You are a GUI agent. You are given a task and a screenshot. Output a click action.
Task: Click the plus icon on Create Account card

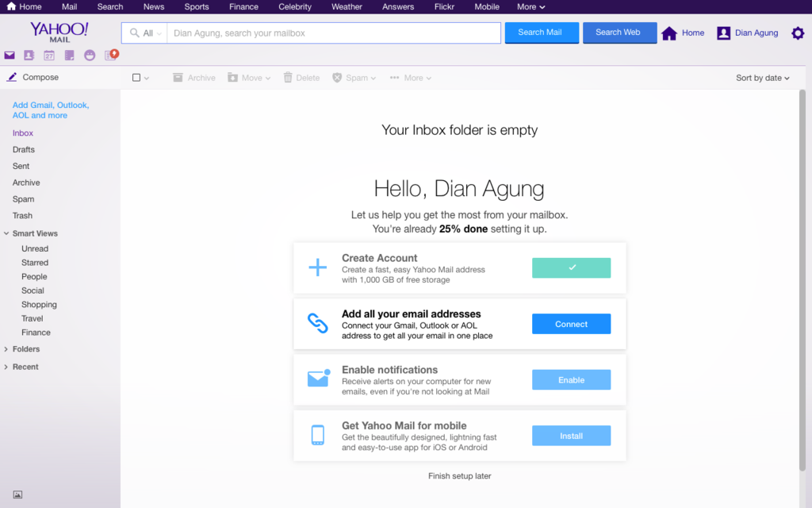[317, 267]
